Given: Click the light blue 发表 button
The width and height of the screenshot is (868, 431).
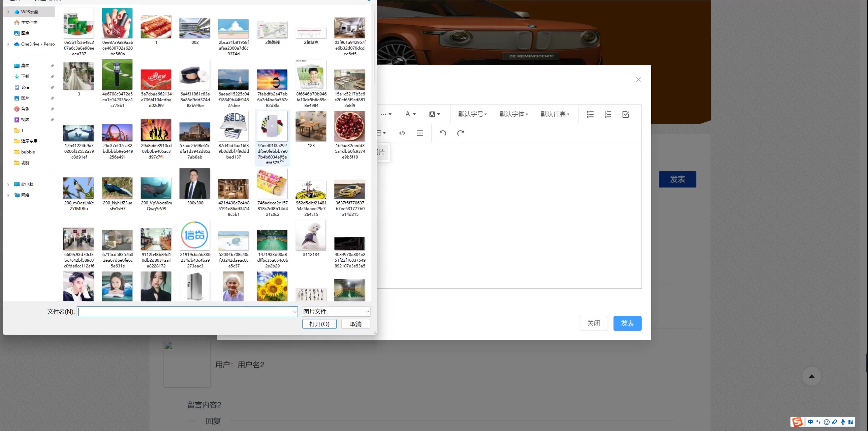Looking at the screenshot, I should pyautogui.click(x=627, y=323).
